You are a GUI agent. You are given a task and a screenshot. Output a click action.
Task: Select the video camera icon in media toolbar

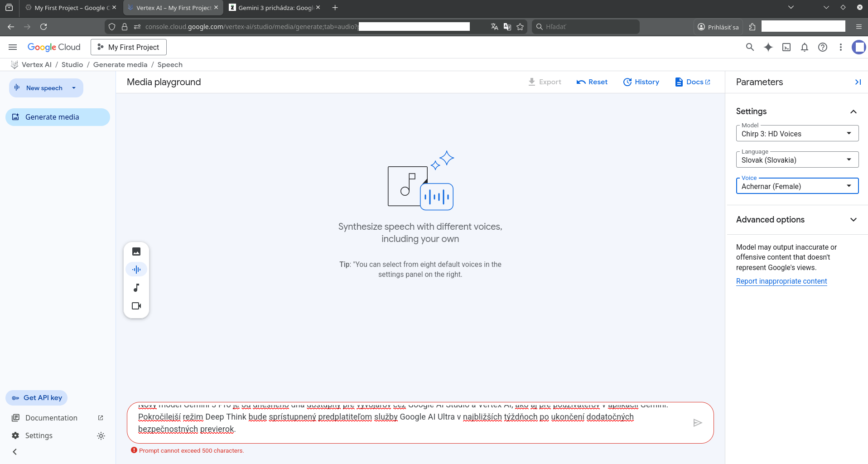(x=136, y=306)
